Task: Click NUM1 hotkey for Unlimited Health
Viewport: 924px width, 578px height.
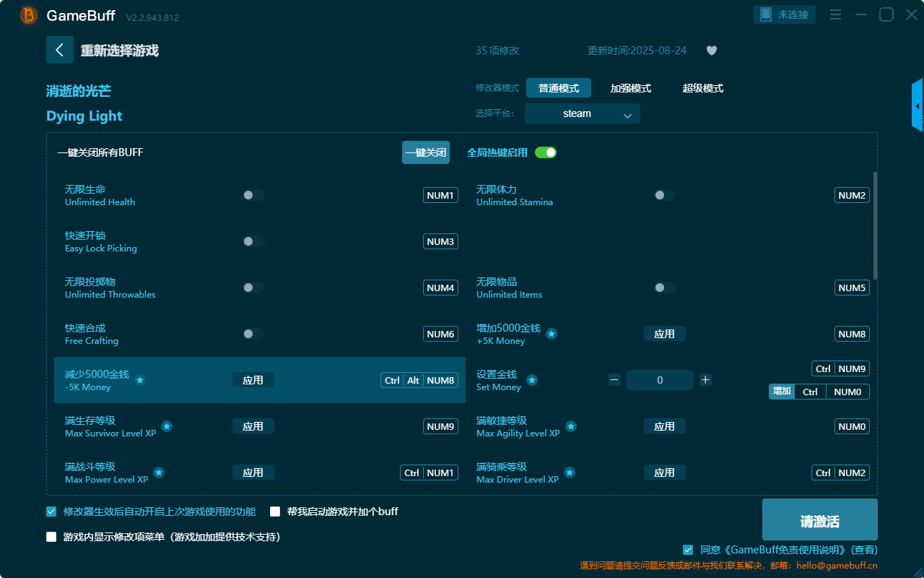Action: pos(440,195)
